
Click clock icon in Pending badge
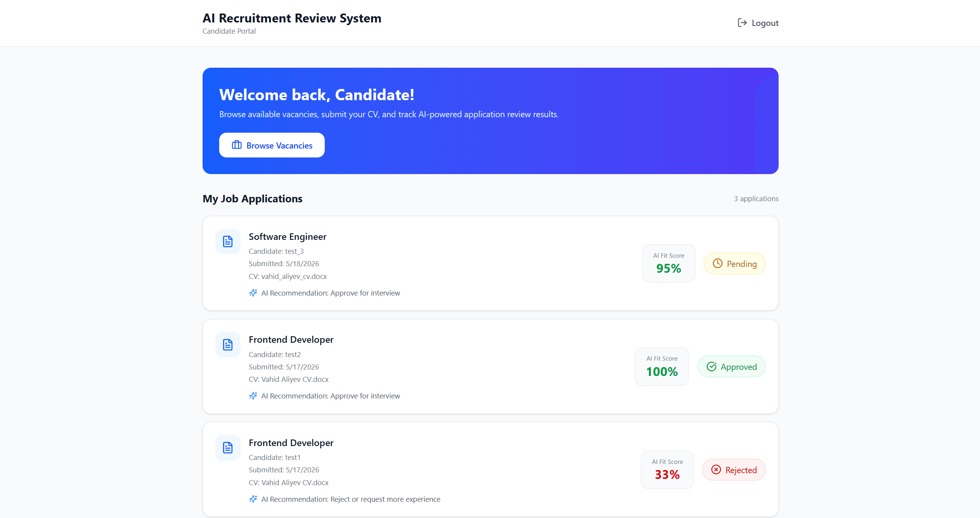pos(718,263)
